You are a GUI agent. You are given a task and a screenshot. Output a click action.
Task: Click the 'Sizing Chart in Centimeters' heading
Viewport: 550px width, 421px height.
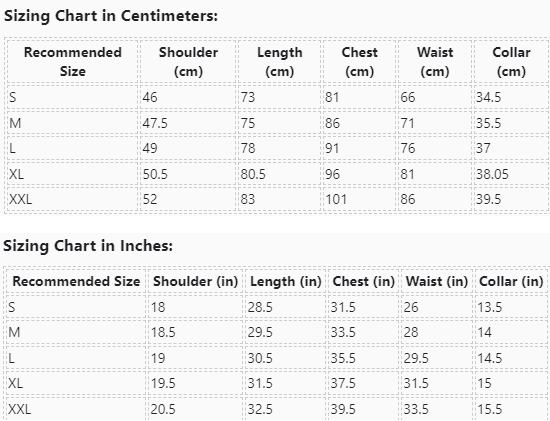111,16
